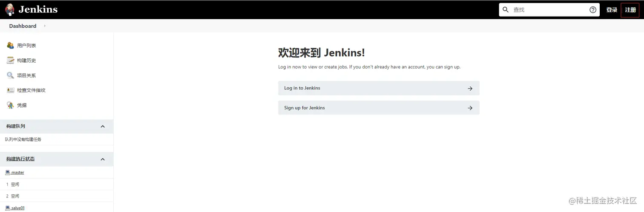Image resolution: width=644 pixels, height=212 pixels.
Task: Click the master node computer icon
Action: coord(8,172)
